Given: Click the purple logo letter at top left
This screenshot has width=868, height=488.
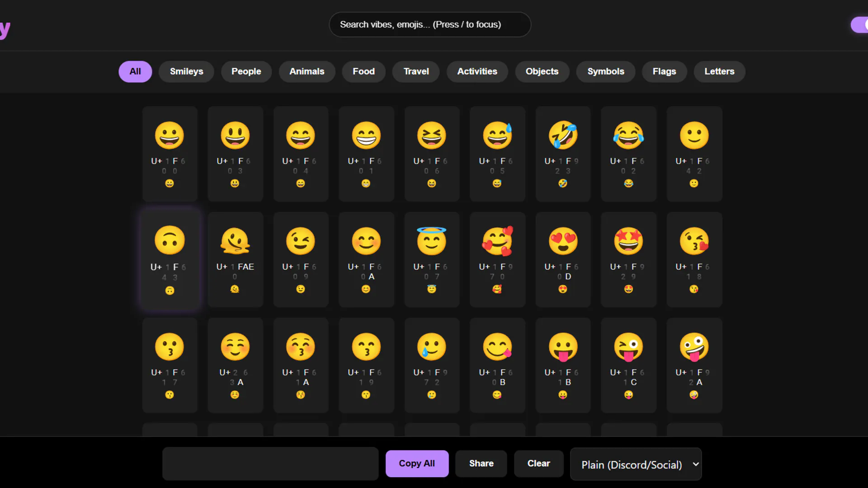Looking at the screenshot, I should pyautogui.click(x=5, y=30).
